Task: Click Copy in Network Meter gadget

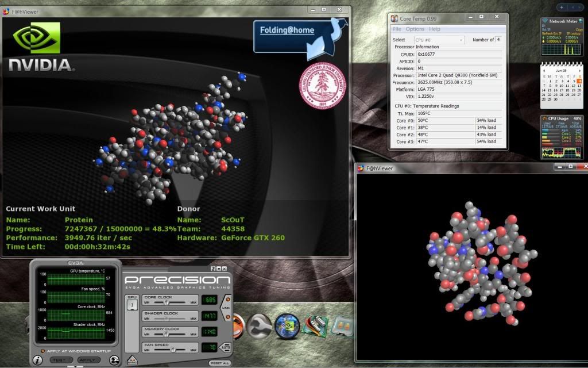Action: (579, 30)
